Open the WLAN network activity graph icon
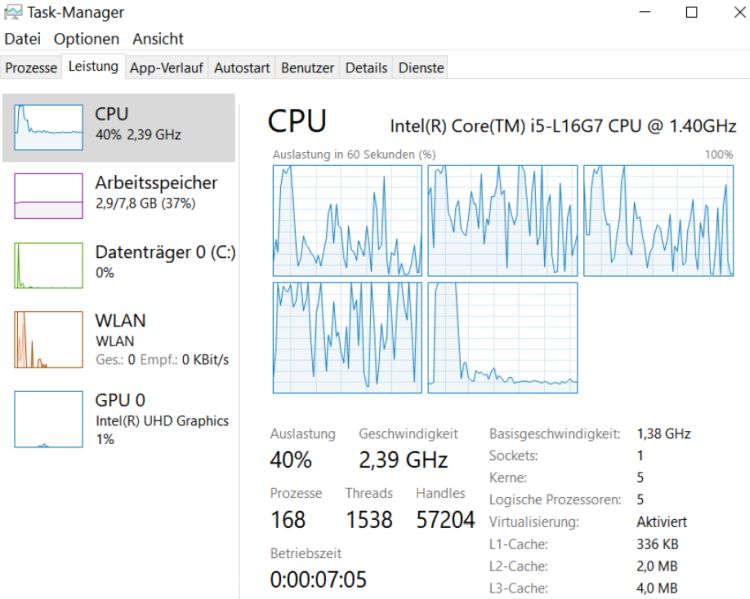750x599 pixels. (48, 339)
